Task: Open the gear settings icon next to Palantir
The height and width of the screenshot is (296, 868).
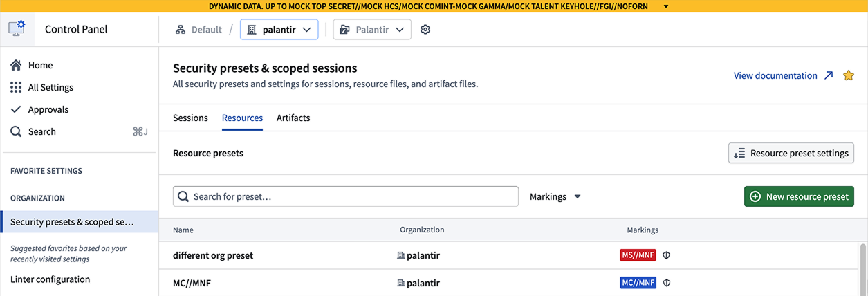Action: pyautogui.click(x=425, y=30)
